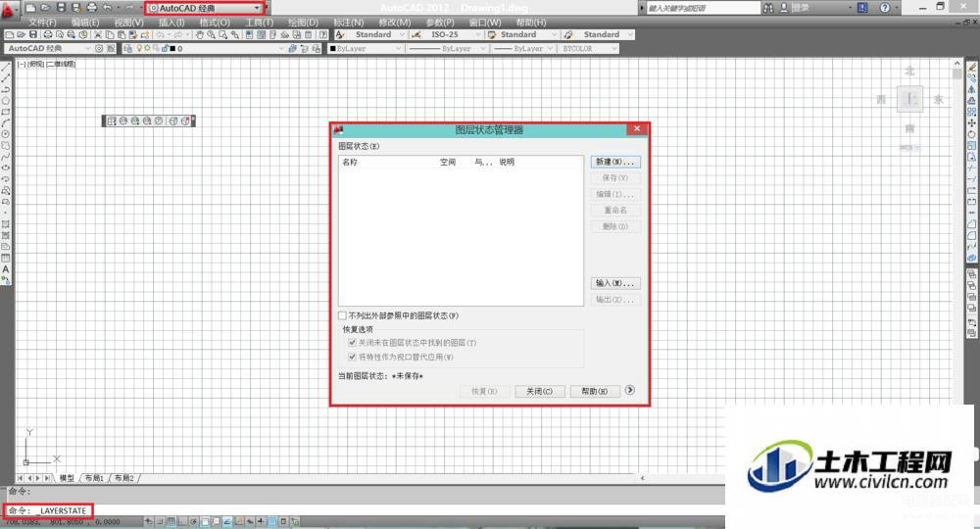The height and width of the screenshot is (529, 980).
Task: Click the AutoCAD application logo button
Action: [x=10, y=10]
